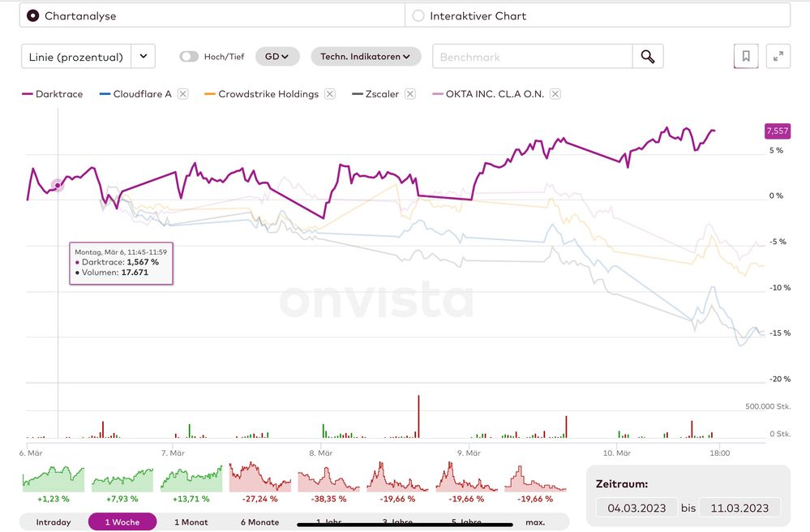Choose the 6 Monate time range
This screenshot has width=810, height=532.
tap(260, 522)
